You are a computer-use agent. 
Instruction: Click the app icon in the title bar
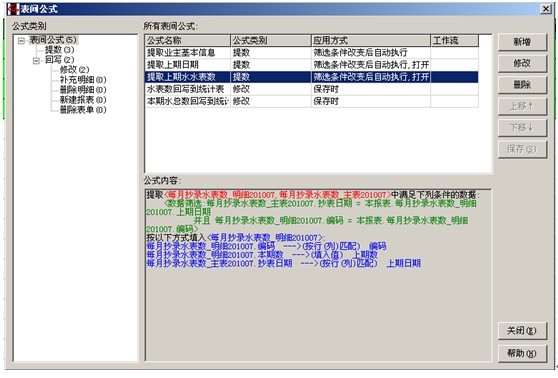pyautogui.click(x=13, y=9)
